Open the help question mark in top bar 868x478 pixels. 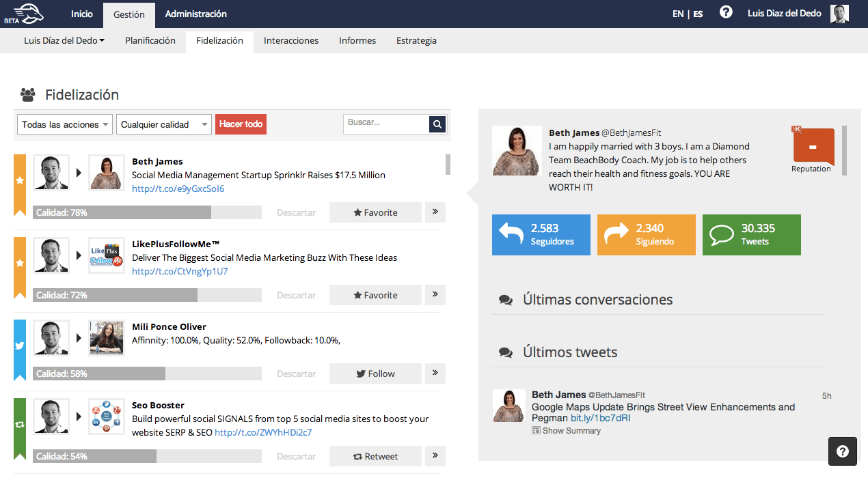tap(726, 12)
